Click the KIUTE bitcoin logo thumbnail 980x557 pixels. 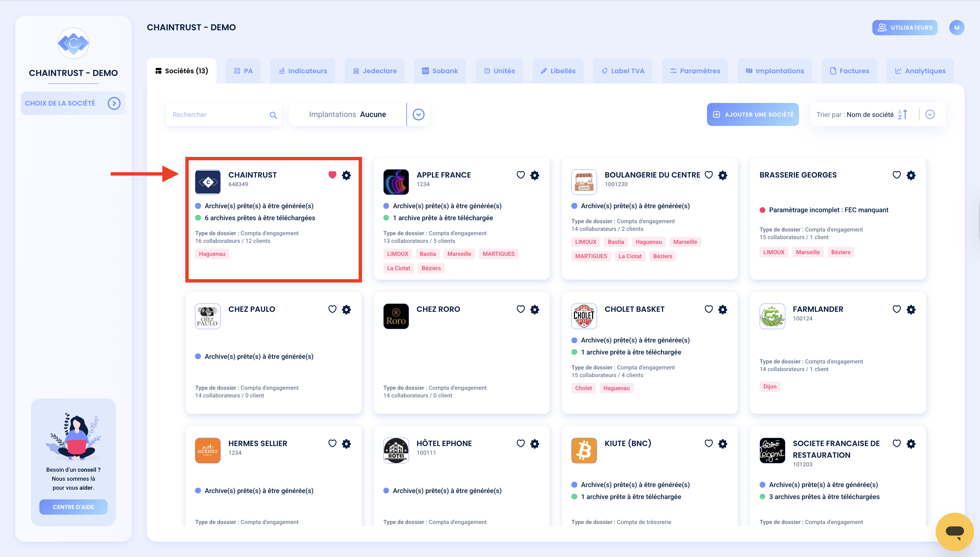(x=584, y=450)
